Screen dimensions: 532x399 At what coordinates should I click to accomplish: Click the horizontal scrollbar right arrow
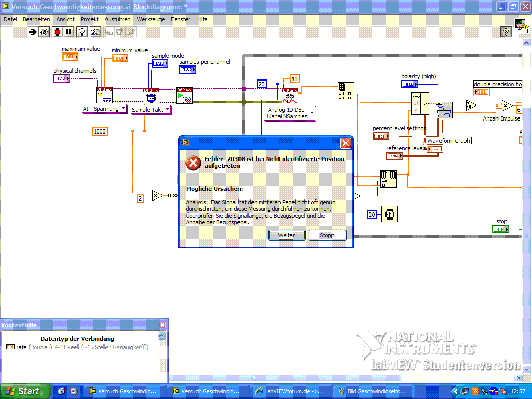518,378
